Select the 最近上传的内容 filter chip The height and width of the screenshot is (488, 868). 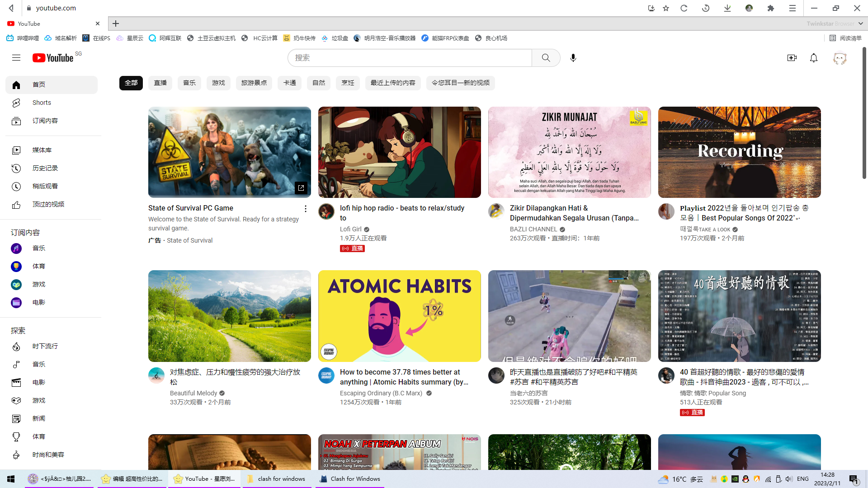point(393,83)
